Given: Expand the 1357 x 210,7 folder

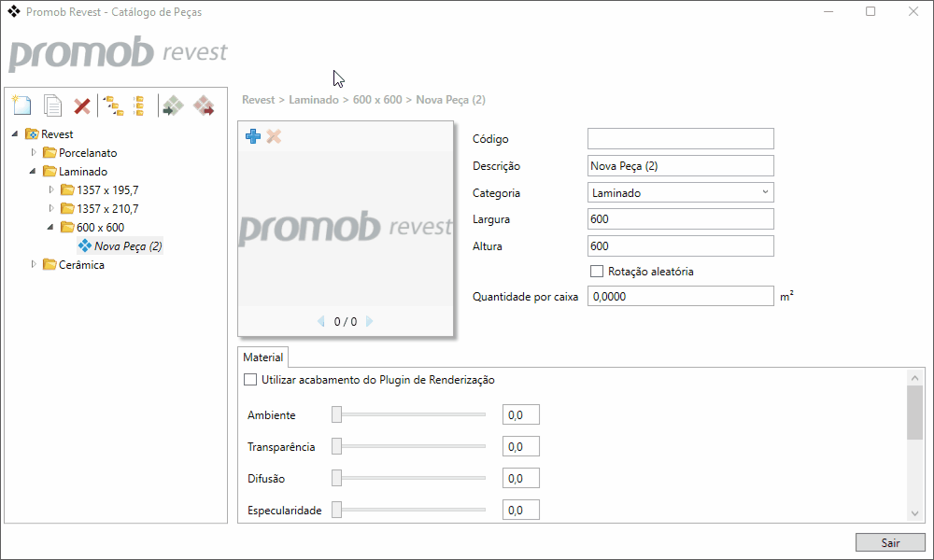Looking at the screenshot, I should click(x=51, y=208).
